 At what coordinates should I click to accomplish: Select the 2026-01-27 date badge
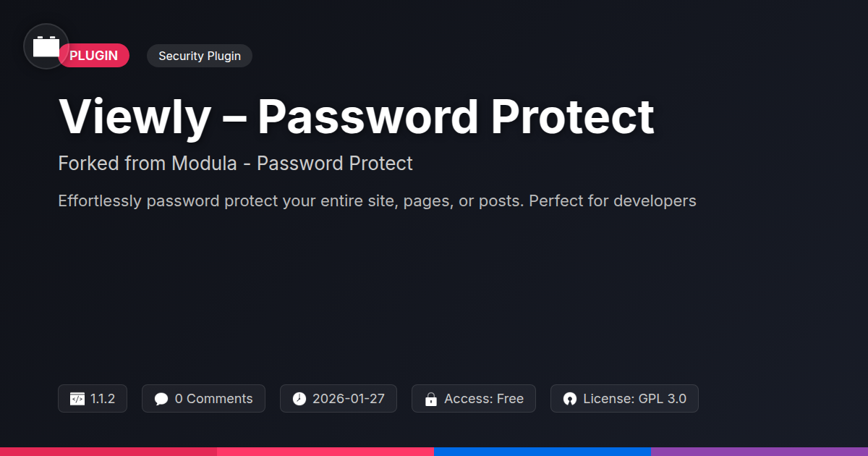click(347, 399)
